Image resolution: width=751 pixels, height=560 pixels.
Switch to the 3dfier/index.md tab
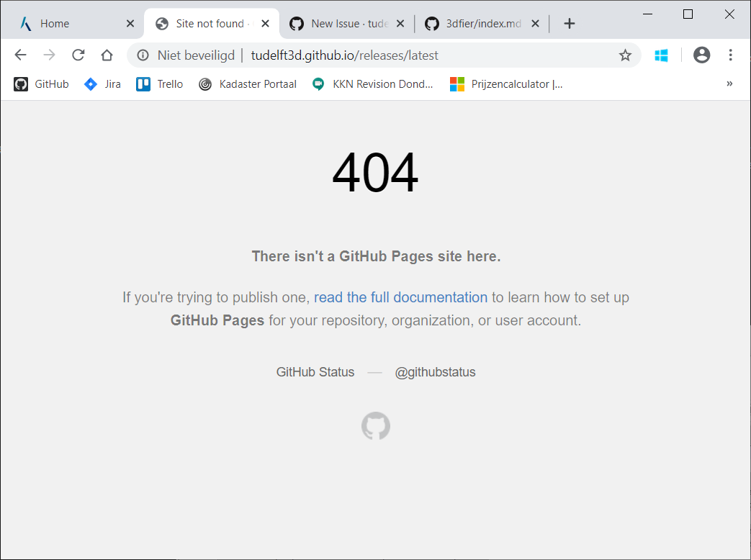[482, 24]
